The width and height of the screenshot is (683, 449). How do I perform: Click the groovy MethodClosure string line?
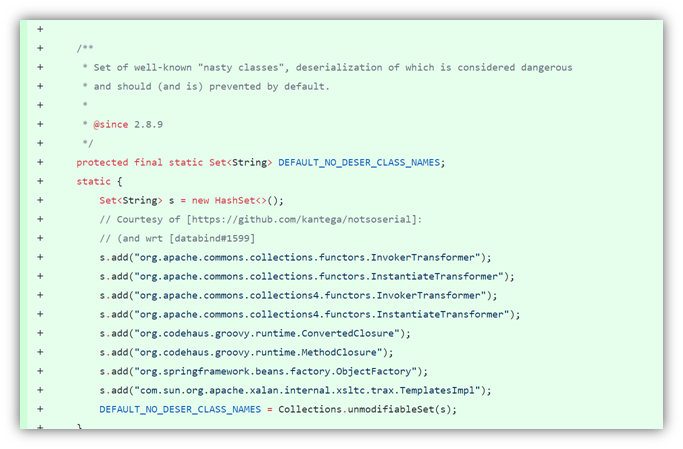246,352
